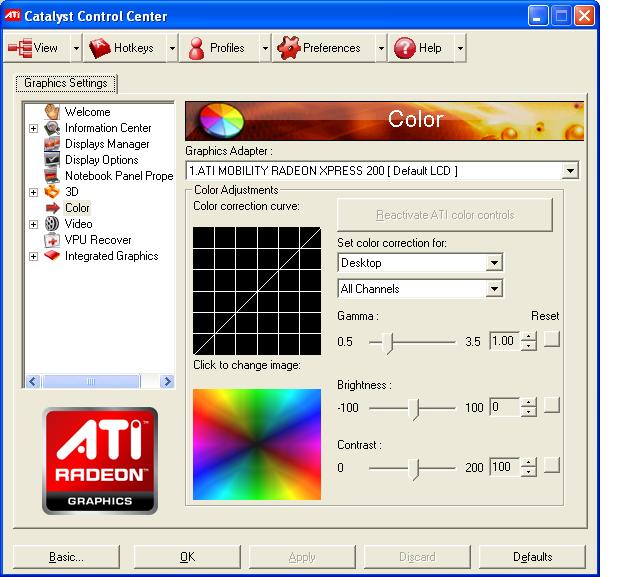Click the color wheel icon in the Color banner

(221, 121)
